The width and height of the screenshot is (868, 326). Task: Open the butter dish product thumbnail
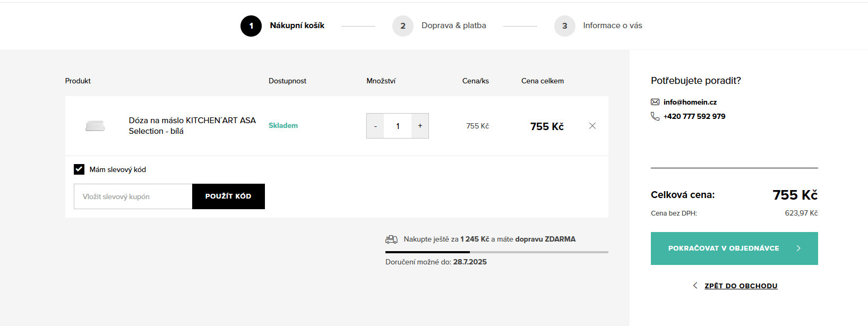pyautogui.click(x=95, y=126)
